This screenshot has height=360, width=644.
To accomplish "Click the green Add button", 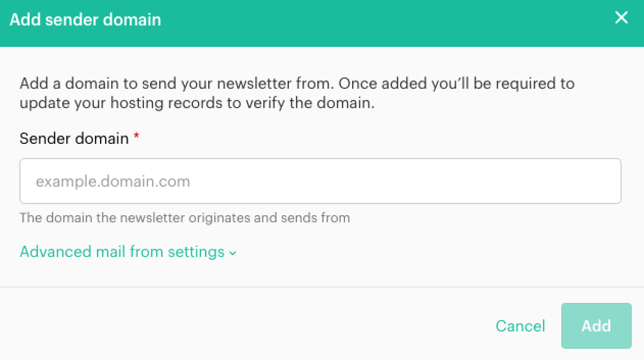I will pyautogui.click(x=596, y=326).
